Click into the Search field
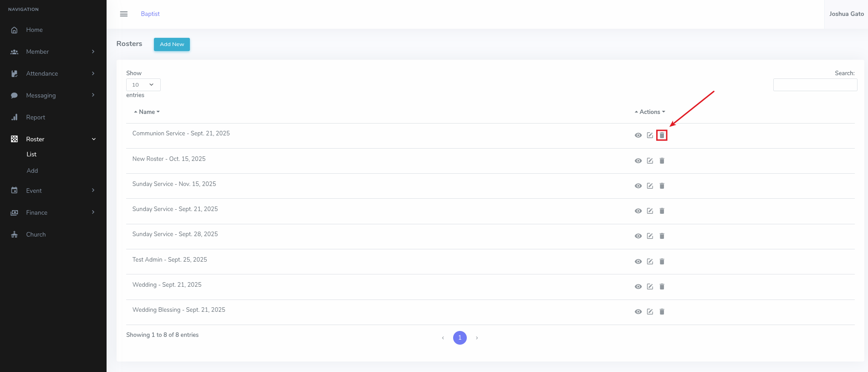Viewport: 868px width, 372px height. 815,85
